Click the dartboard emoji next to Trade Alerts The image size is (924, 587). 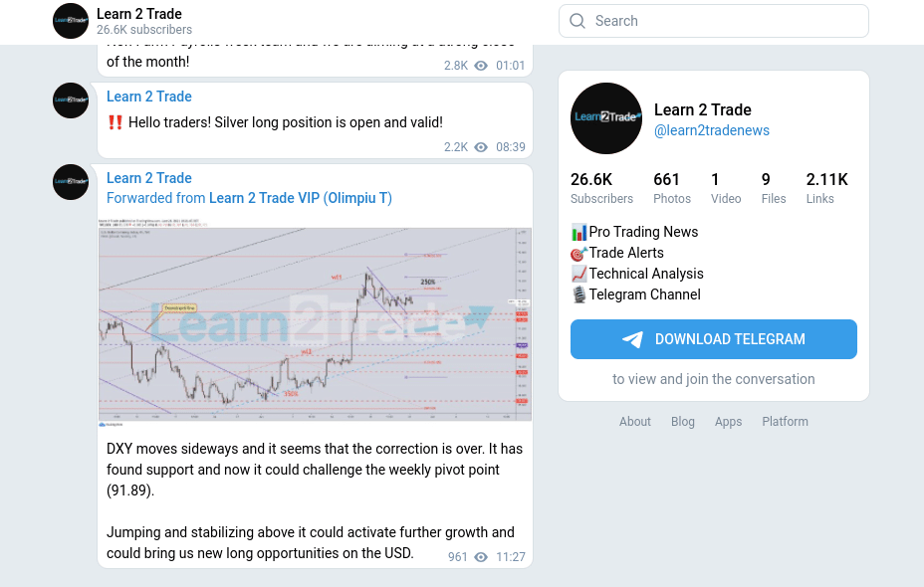click(578, 253)
